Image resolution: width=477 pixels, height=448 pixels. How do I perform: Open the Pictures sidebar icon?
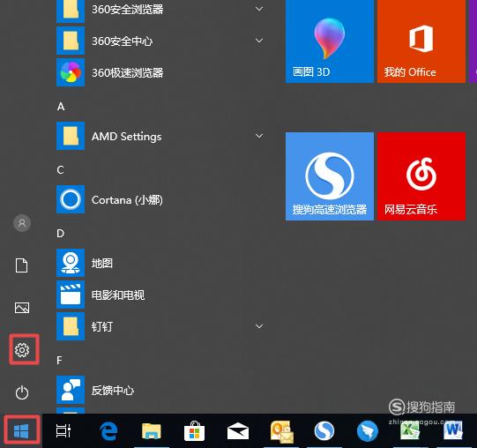22,308
